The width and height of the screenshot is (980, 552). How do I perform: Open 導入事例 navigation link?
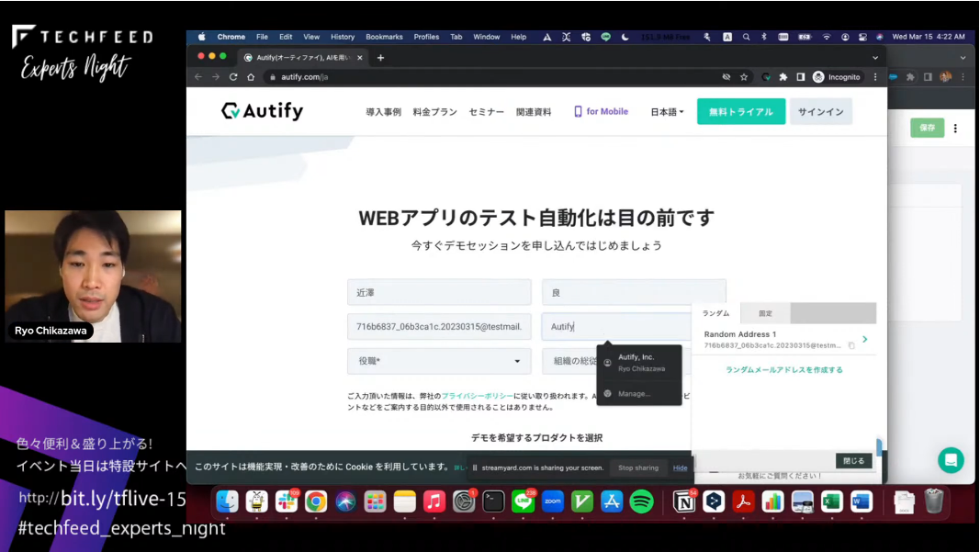(x=383, y=112)
